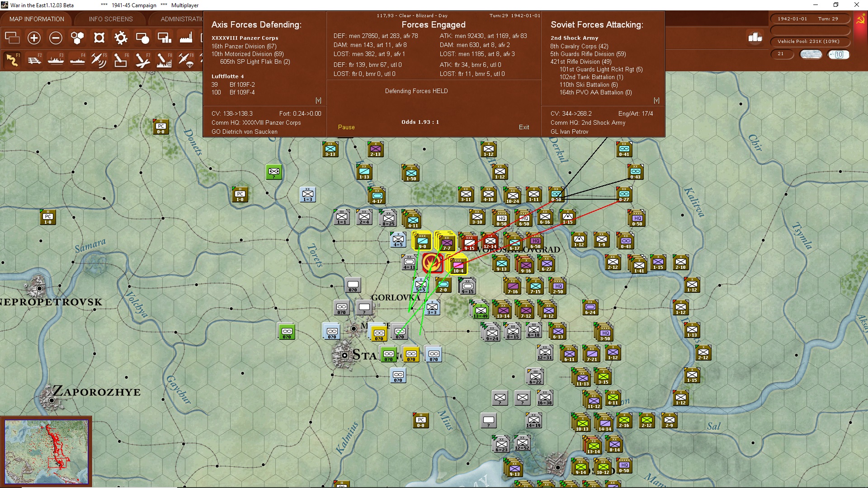
Task: Select the F9 air transport mode icon
Action: click(186, 60)
